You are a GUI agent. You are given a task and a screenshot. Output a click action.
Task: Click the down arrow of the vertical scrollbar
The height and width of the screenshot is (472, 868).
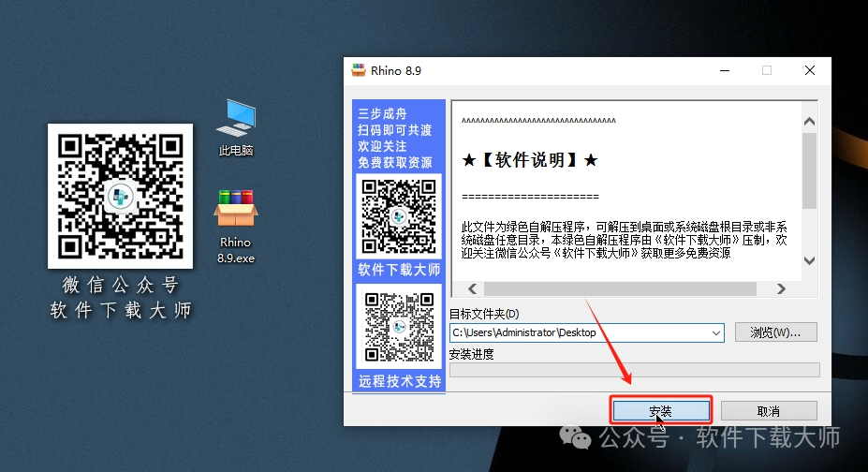(809, 260)
